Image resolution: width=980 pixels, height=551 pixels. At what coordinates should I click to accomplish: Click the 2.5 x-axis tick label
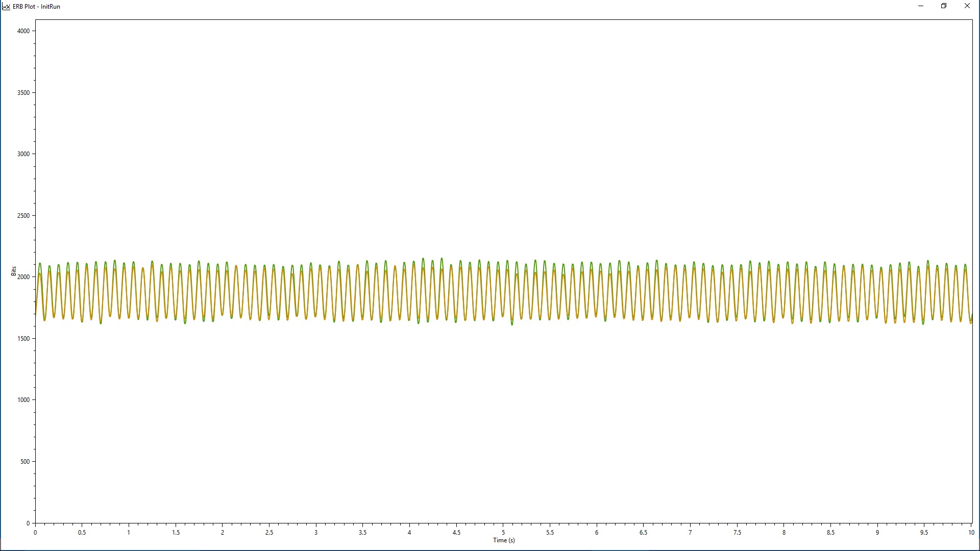click(x=269, y=533)
